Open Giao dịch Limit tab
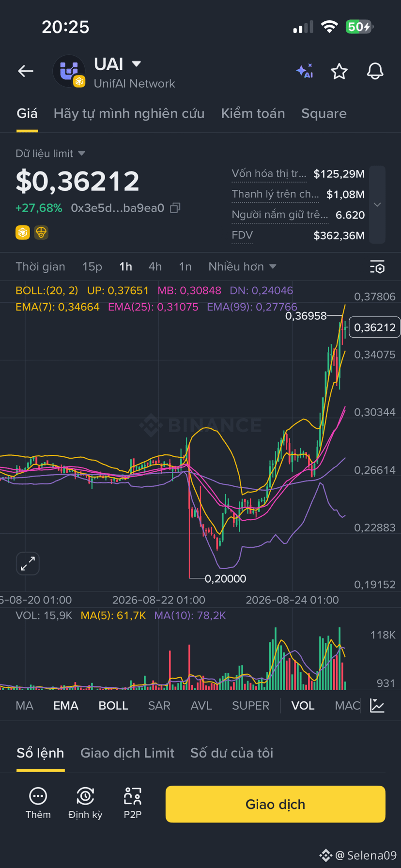Viewport: 401px width, 868px height. [127, 753]
